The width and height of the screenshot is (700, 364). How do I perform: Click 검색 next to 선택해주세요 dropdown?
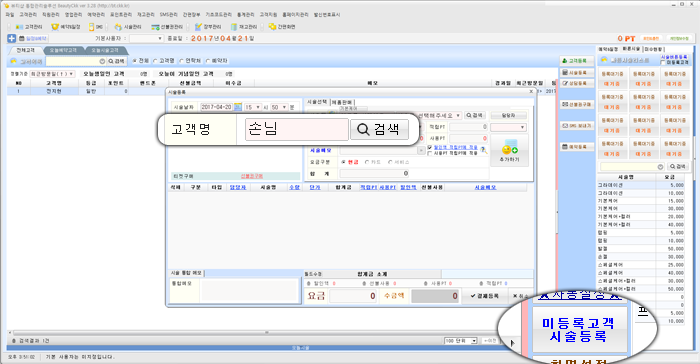[x=475, y=115]
